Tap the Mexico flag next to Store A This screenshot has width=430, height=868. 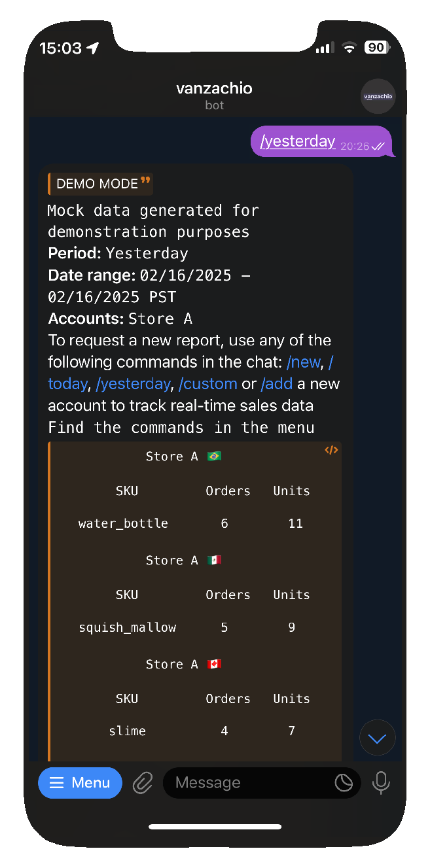pyautogui.click(x=214, y=560)
